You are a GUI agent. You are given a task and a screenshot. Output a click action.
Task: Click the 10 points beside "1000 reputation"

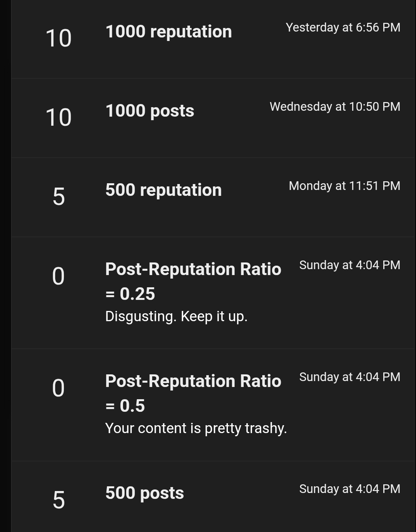[x=58, y=39]
